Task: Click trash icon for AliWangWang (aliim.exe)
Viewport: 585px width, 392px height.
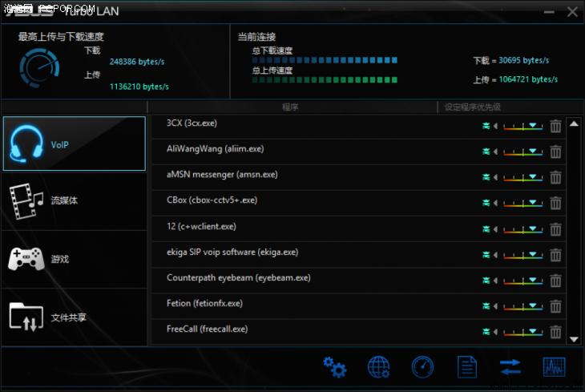Action: 555,152
